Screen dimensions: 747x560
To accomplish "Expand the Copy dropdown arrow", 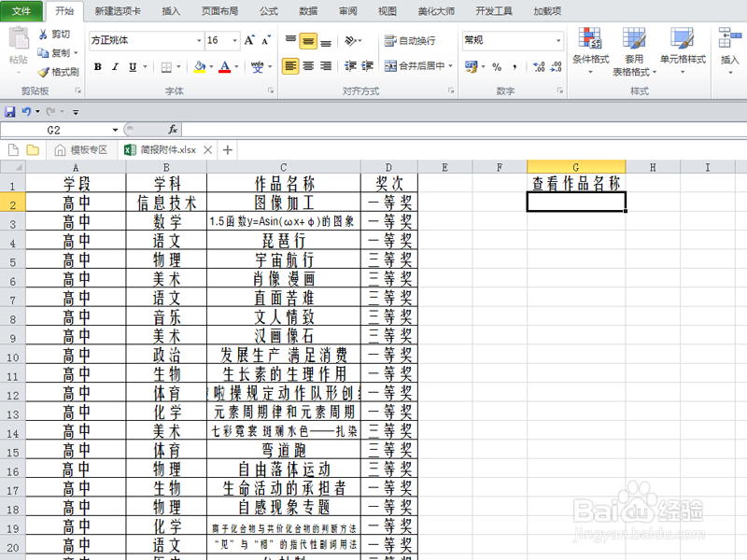I will pos(76,53).
